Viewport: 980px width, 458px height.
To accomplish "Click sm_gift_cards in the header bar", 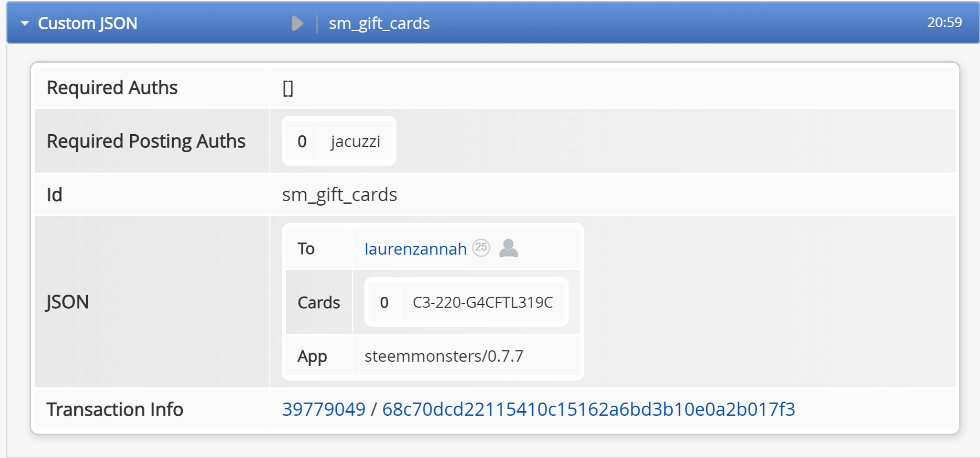I will pyautogui.click(x=379, y=23).
